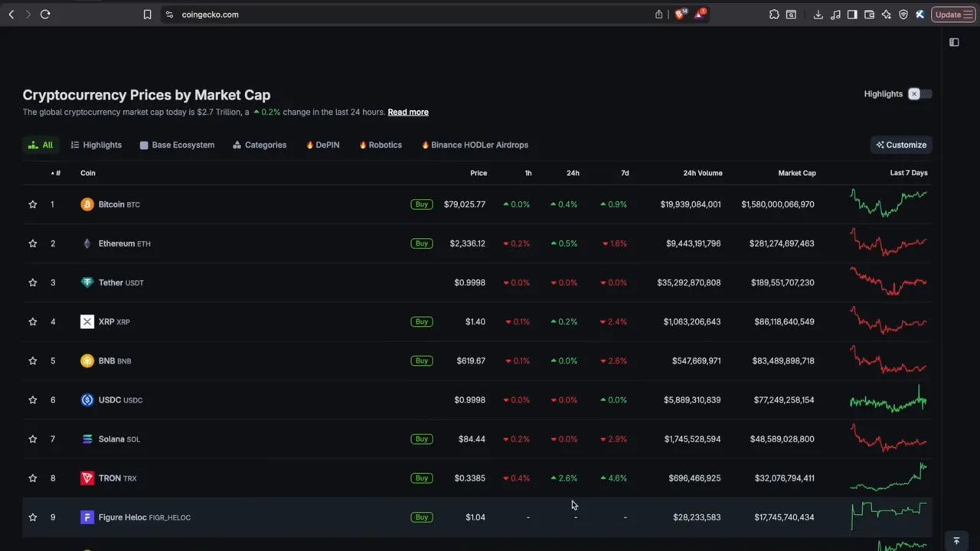Sort by the Coin column header
The height and width of the screenshot is (551, 980).
point(88,173)
